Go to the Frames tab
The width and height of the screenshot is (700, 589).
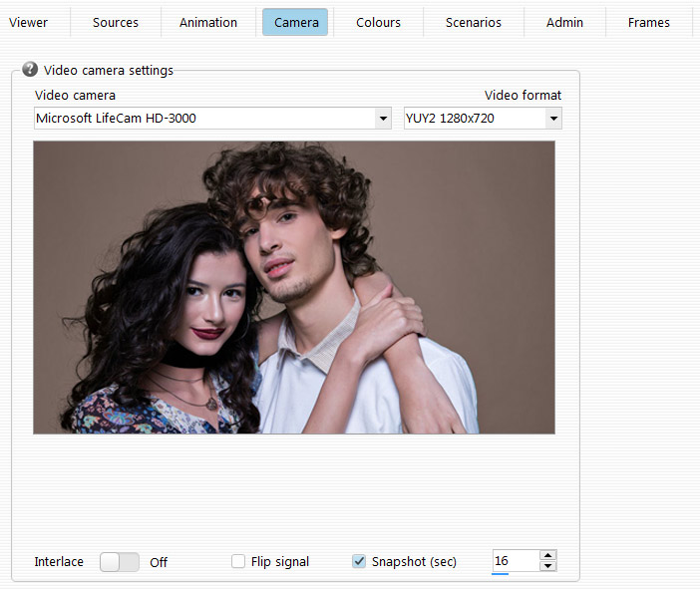648,22
